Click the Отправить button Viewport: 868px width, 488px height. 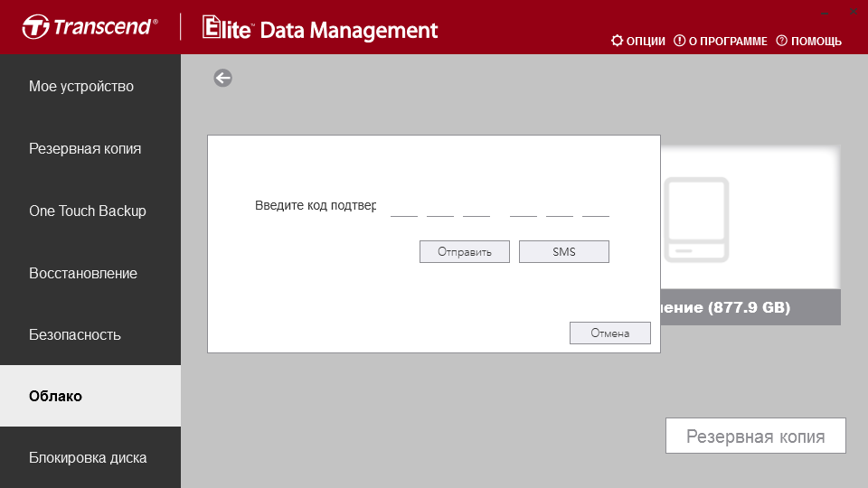(x=465, y=252)
